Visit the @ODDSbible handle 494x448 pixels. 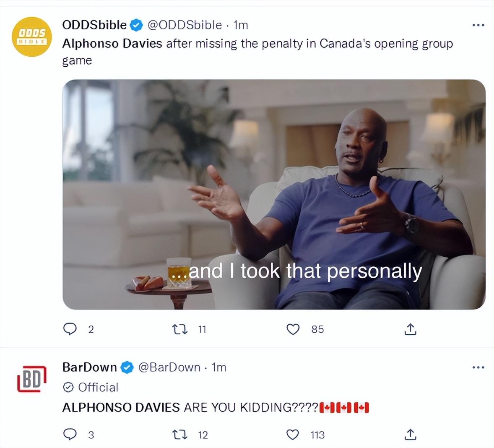[185, 25]
